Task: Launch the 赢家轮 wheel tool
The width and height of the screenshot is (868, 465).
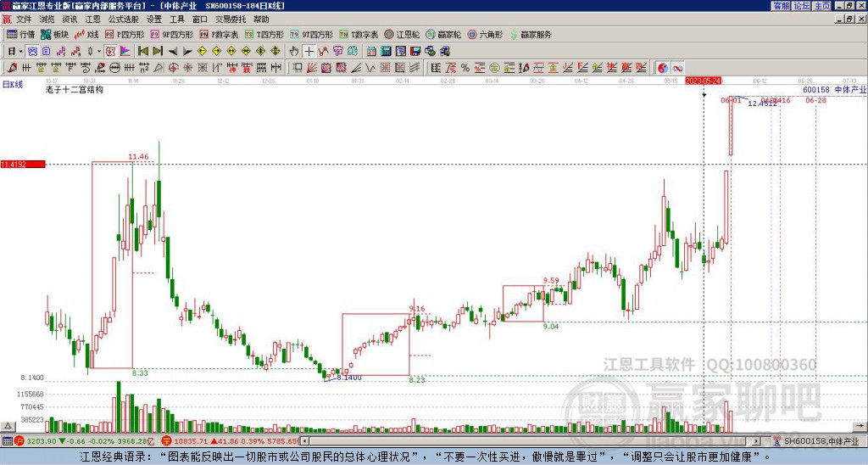Action: (x=443, y=34)
